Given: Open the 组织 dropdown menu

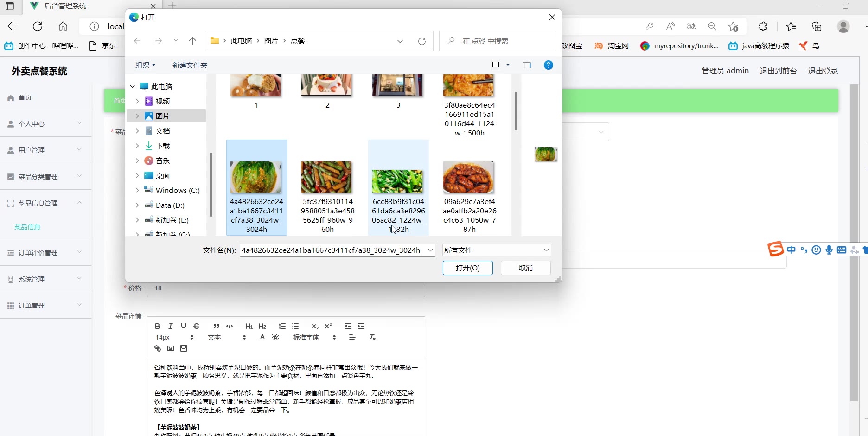Looking at the screenshot, I should point(145,65).
